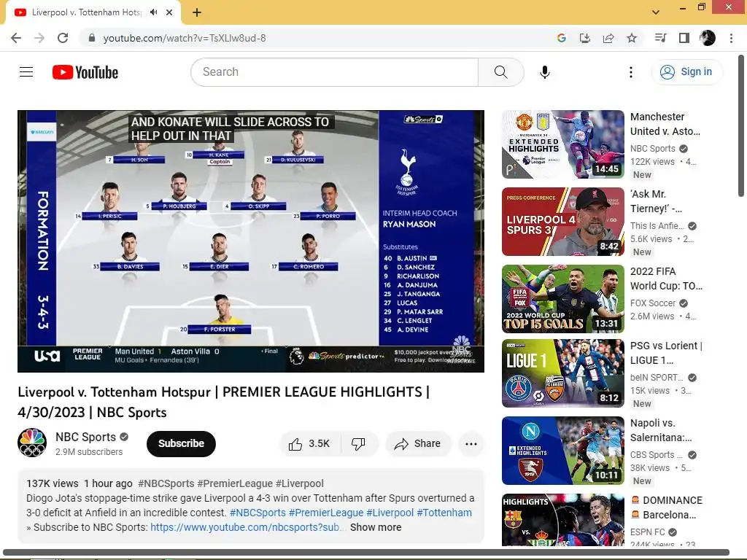Open YouTube settings three-dot menu
This screenshot has height=560, width=747.
click(x=631, y=72)
